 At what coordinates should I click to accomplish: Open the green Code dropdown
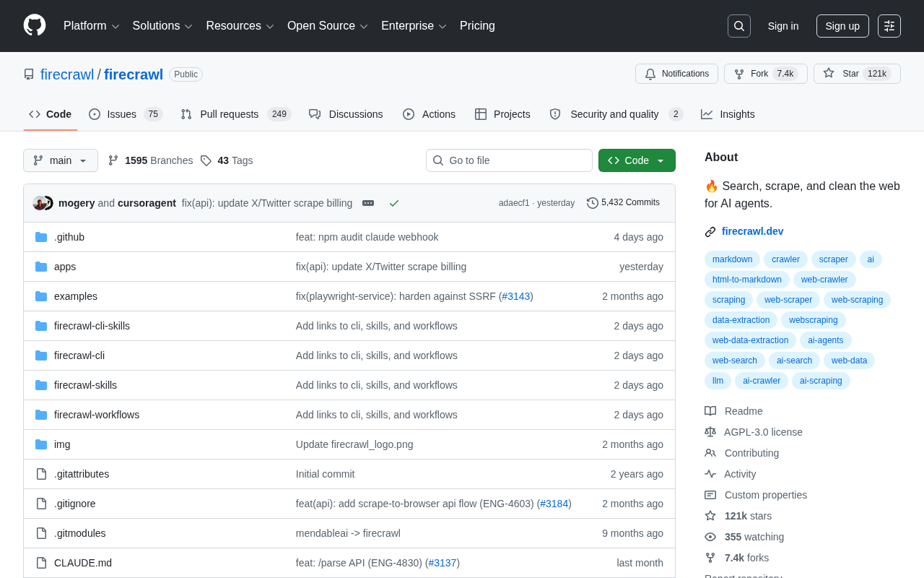tap(637, 160)
